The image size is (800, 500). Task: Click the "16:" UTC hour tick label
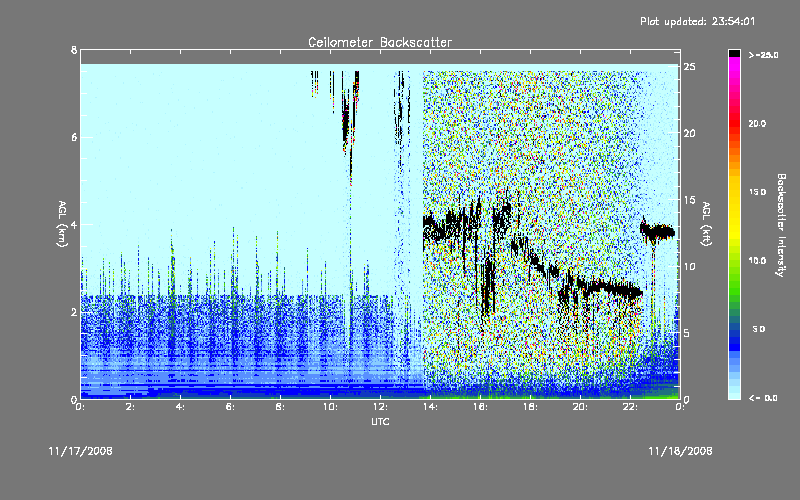481,407
